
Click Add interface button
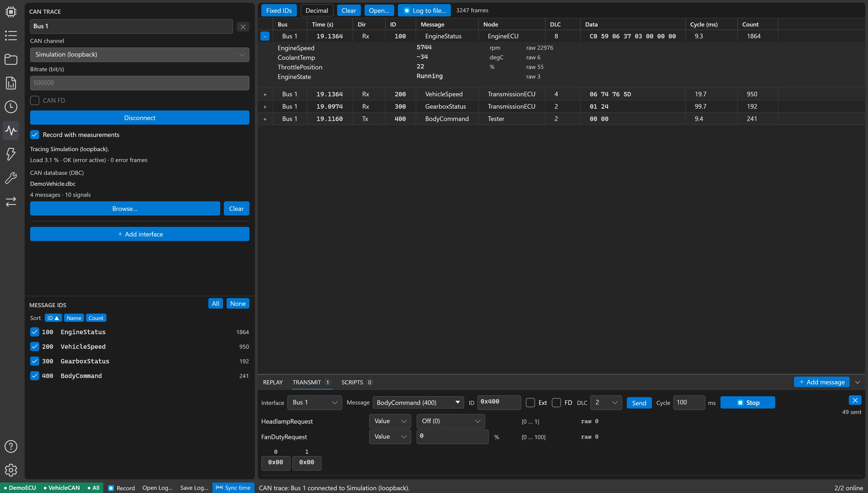coord(140,234)
